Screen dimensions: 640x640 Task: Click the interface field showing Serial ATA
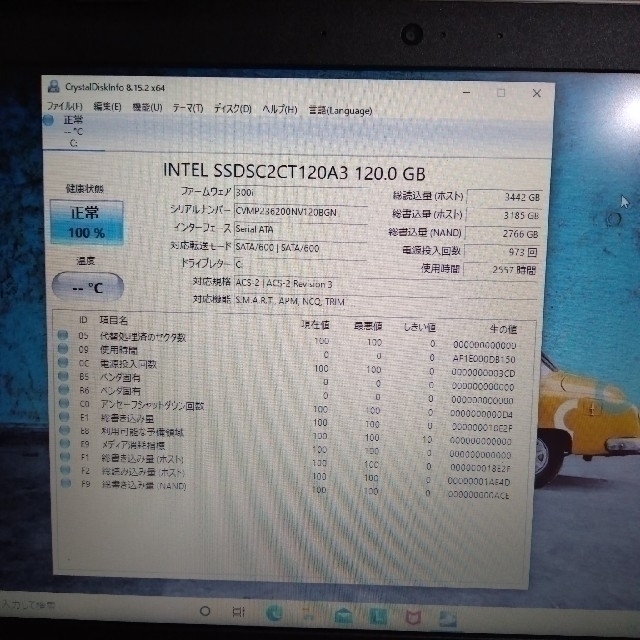click(301, 230)
